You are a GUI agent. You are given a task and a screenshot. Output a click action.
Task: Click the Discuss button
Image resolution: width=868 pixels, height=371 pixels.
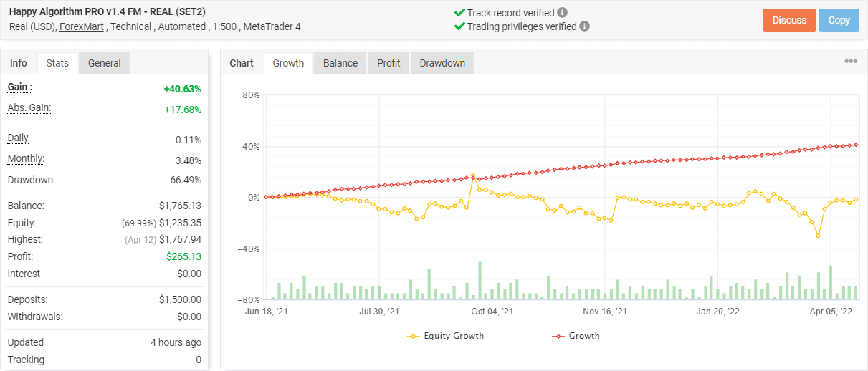789,20
